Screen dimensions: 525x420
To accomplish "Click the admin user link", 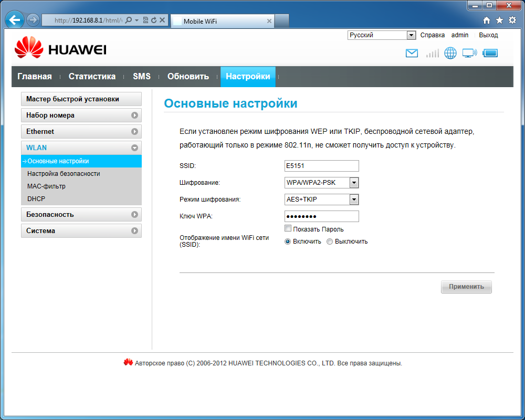I will click(x=460, y=35).
